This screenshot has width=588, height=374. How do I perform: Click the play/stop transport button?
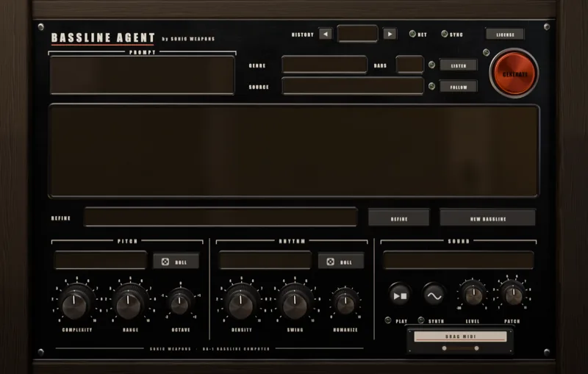point(400,295)
